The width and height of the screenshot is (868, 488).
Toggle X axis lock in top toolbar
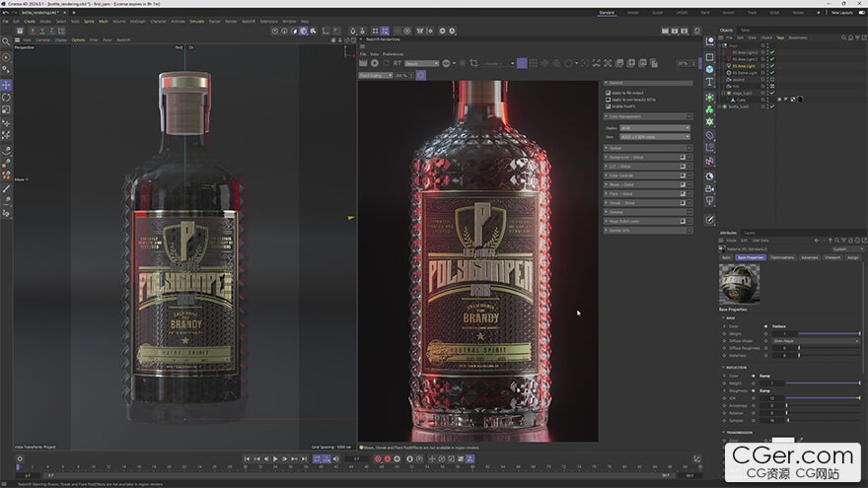[33, 31]
